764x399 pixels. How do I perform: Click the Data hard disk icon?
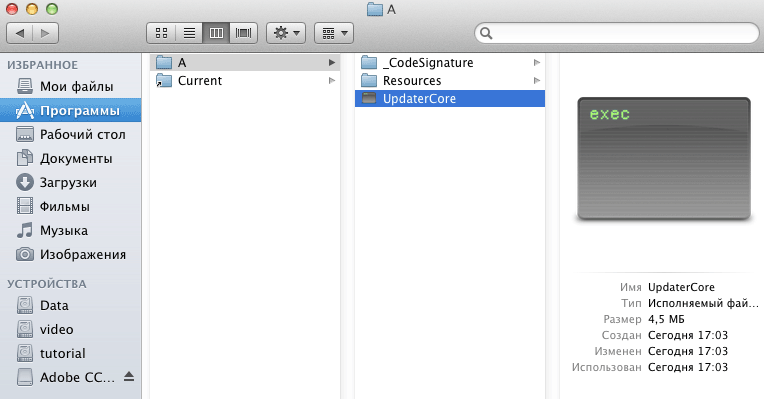point(25,305)
